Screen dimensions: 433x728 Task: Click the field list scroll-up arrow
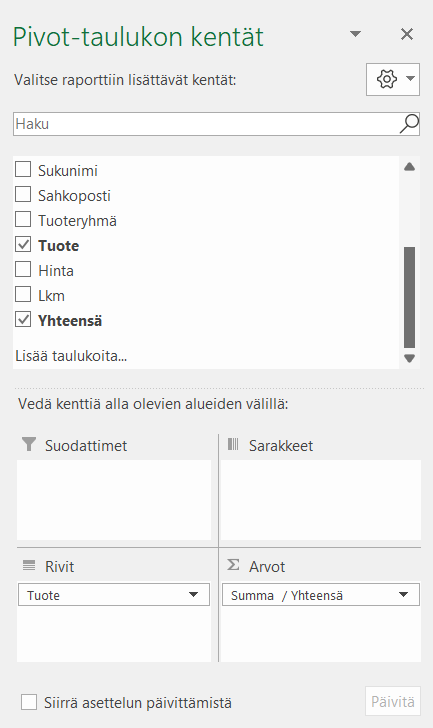(x=409, y=167)
